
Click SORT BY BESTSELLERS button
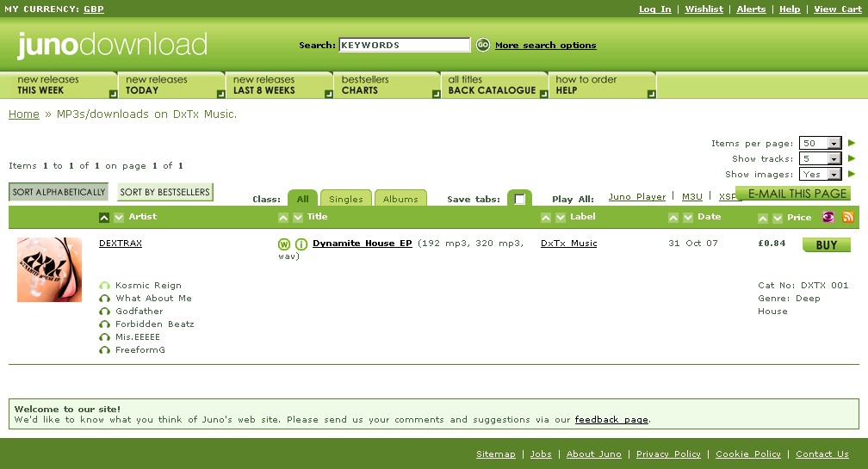pyautogui.click(x=165, y=192)
